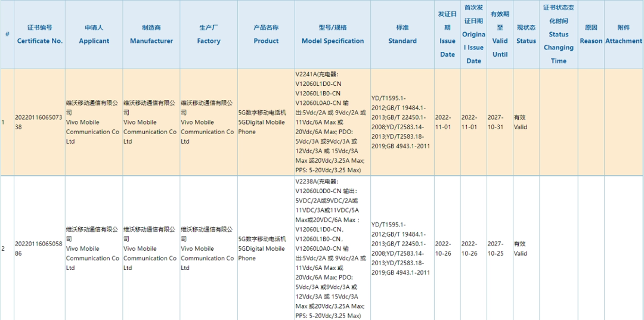This screenshot has width=644, height=320.
Task: Click the Product cell in row 1
Action: [266, 122]
